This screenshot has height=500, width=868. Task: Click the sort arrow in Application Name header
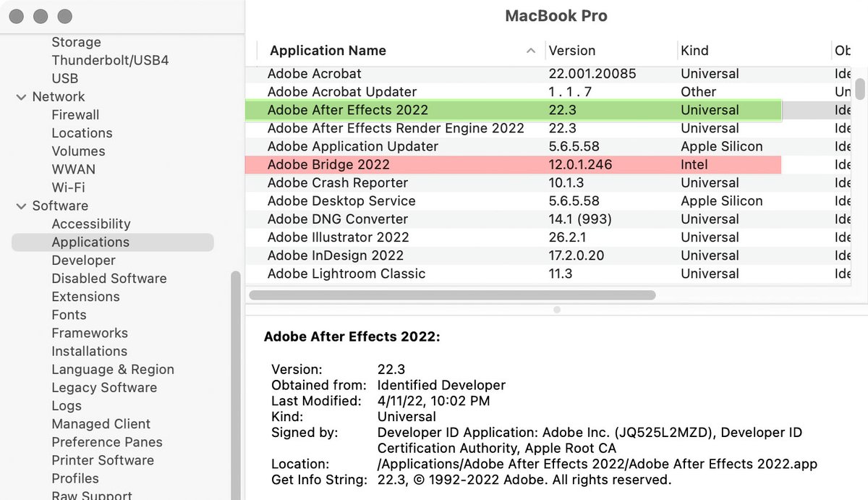(531, 51)
